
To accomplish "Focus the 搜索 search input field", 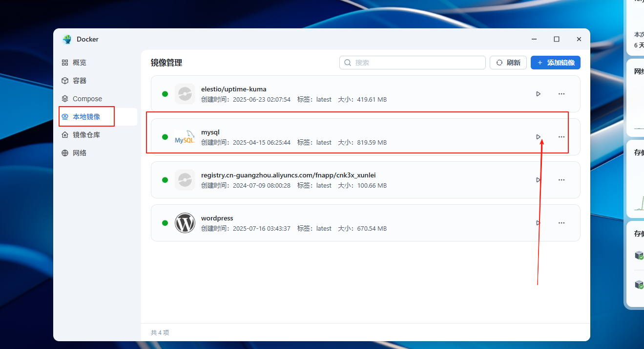I will [413, 63].
